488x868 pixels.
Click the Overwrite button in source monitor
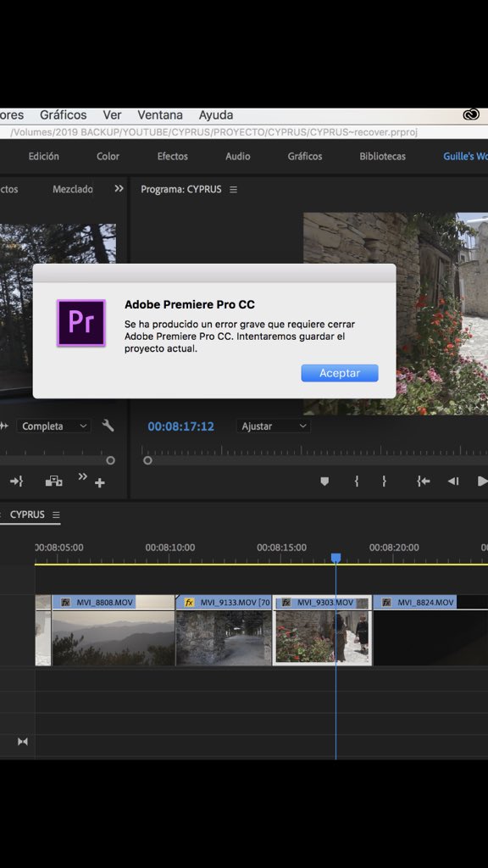(53, 481)
